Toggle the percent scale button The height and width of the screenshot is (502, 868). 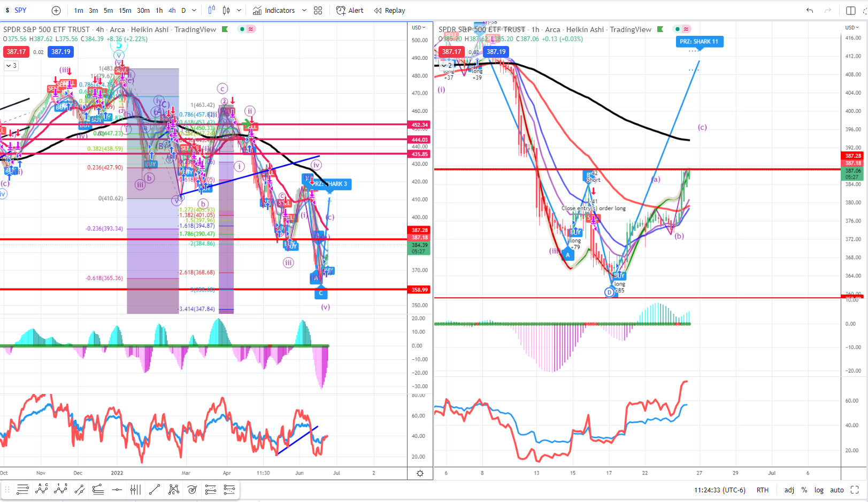click(x=804, y=490)
